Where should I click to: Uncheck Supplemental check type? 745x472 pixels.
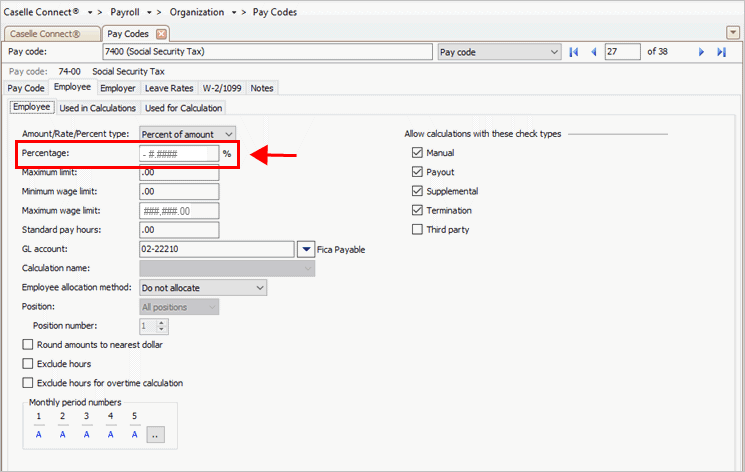pyautogui.click(x=417, y=191)
